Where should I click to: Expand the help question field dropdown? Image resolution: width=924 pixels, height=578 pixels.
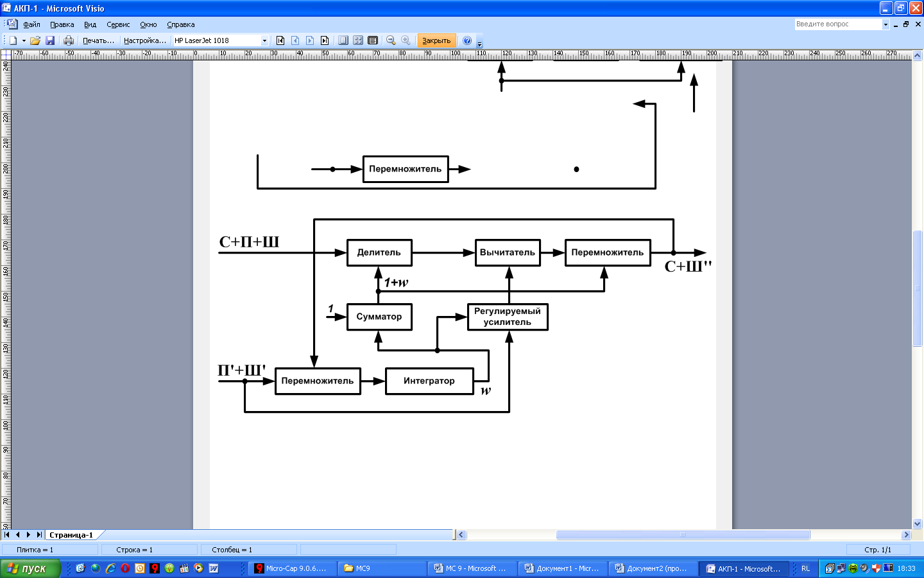click(x=886, y=24)
